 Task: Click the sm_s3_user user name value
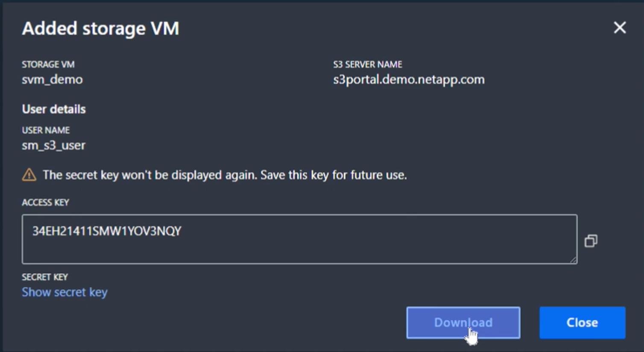(53, 145)
